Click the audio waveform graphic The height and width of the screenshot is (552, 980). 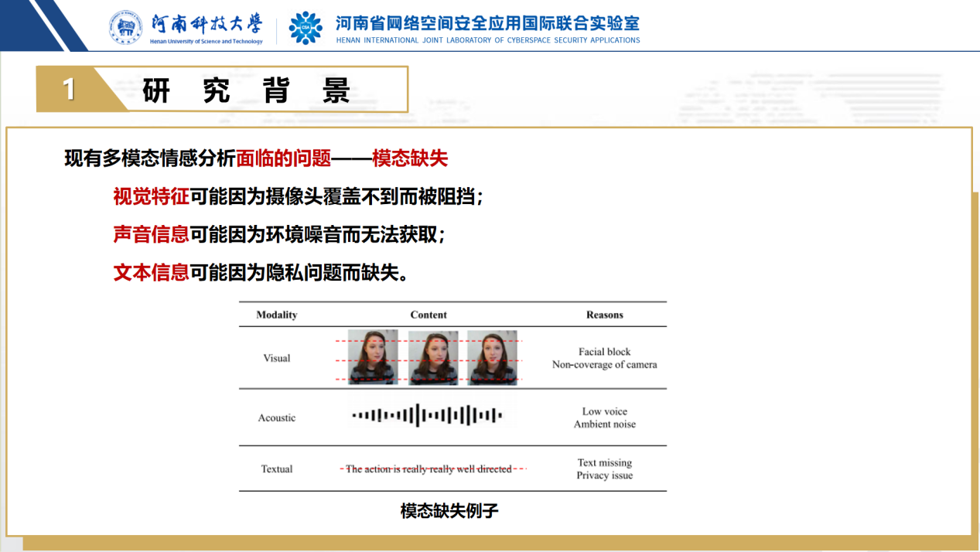coord(427,415)
